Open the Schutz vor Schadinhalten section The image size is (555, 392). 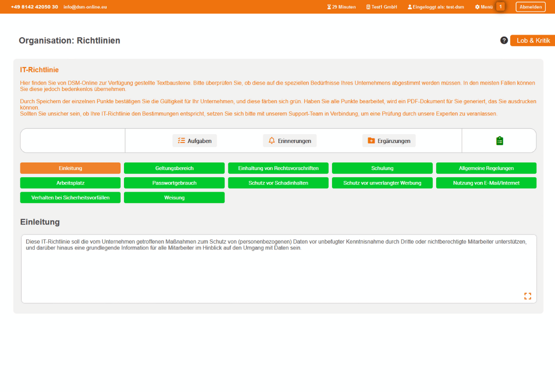coord(278,183)
